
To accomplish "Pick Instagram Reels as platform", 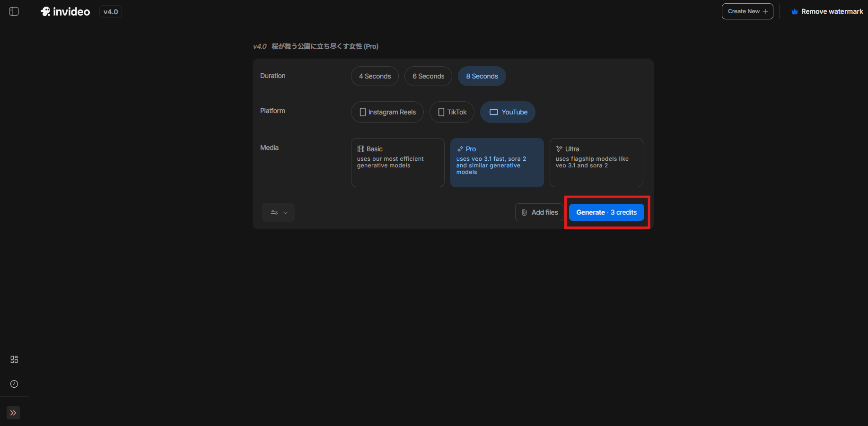I will (387, 112).
